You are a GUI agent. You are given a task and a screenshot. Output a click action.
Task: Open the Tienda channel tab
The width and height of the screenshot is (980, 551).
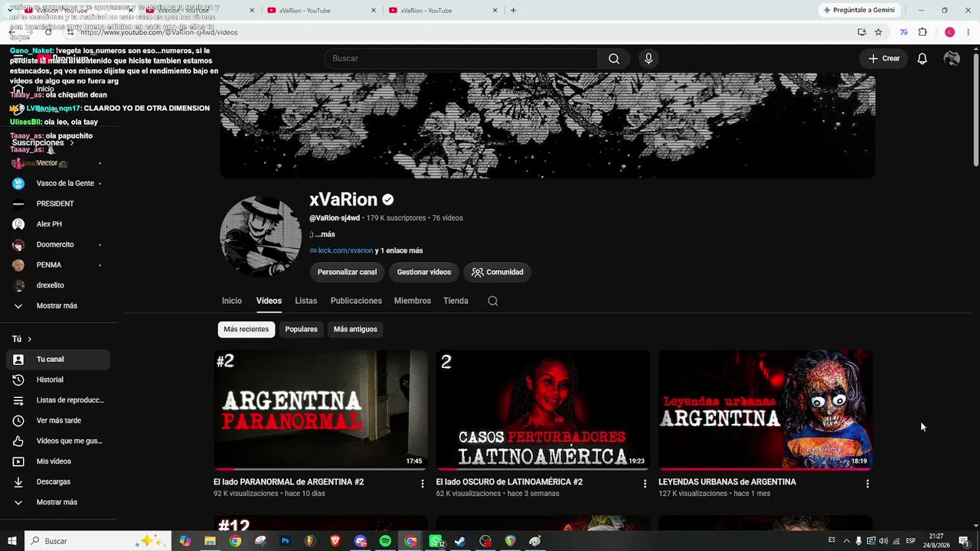click(x=456, y=301)
